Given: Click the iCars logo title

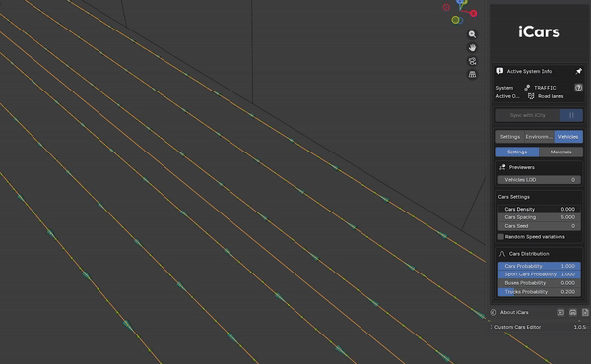Looking at the screenshot, I should pyautogui.click(x=539, y=32).
